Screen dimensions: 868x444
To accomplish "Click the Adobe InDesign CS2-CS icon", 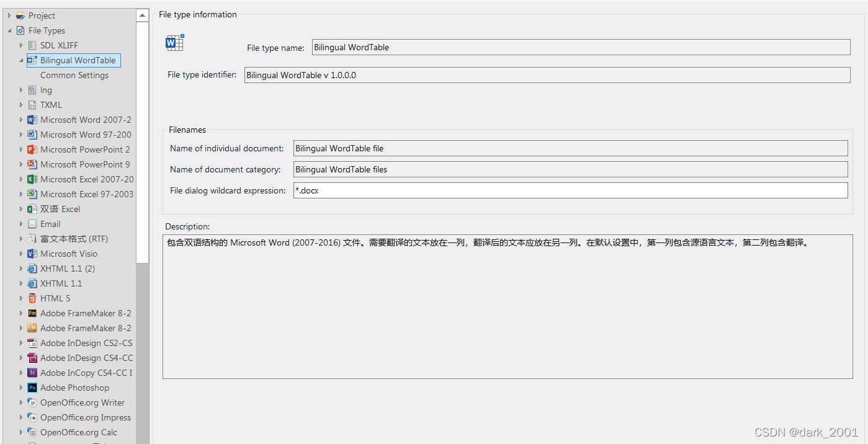I will click(x=32, y=343).
